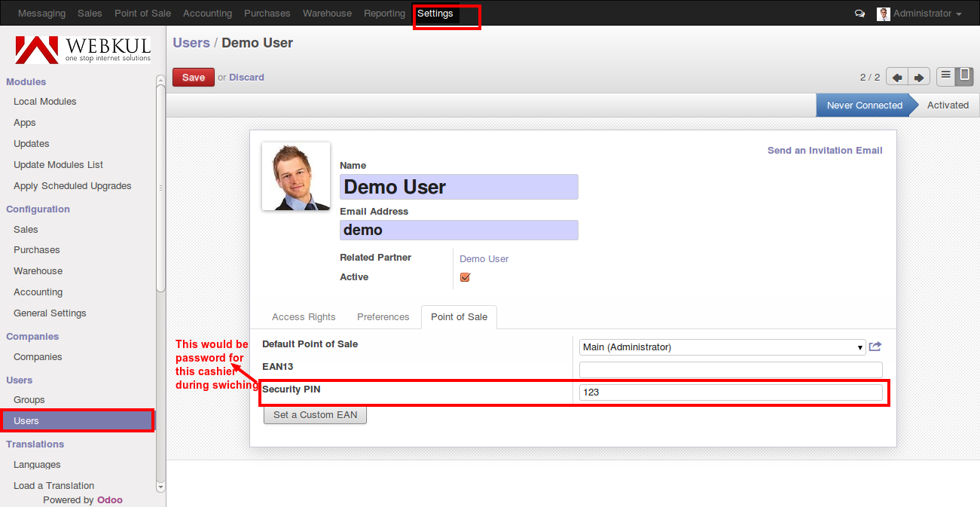
Task: Switch to list view icon
Action: pyautogui.click(x=945, y=76)
